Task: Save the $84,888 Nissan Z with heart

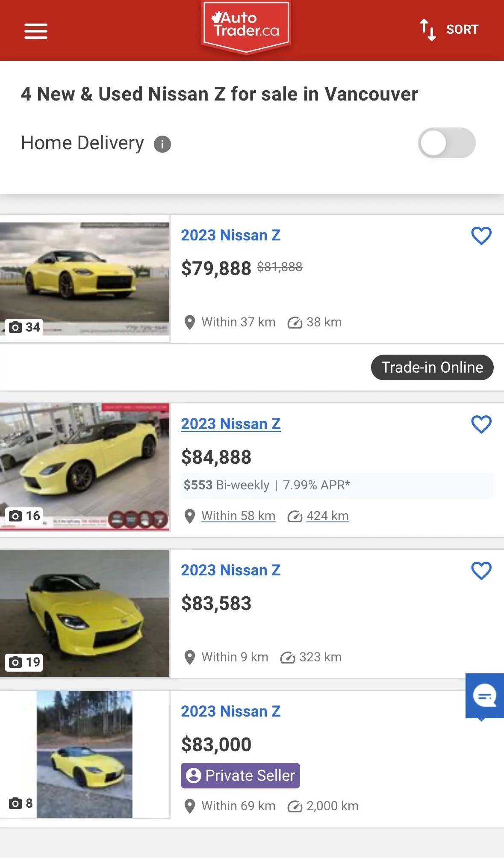Action: (x=481, y=424)
